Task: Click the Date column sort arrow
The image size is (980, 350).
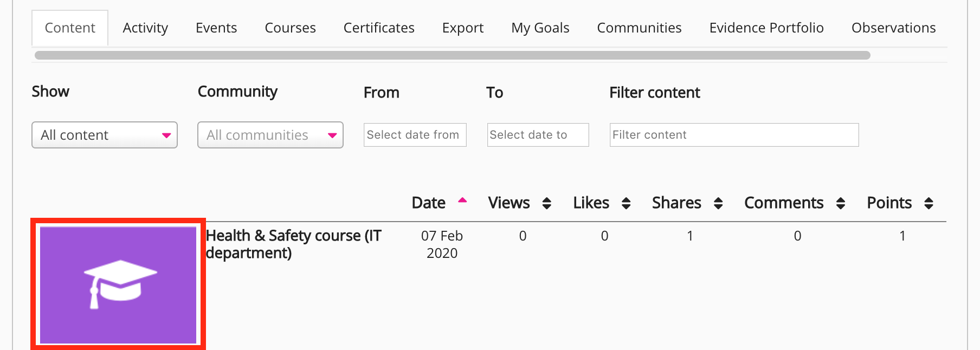Action: coord(462,200)
